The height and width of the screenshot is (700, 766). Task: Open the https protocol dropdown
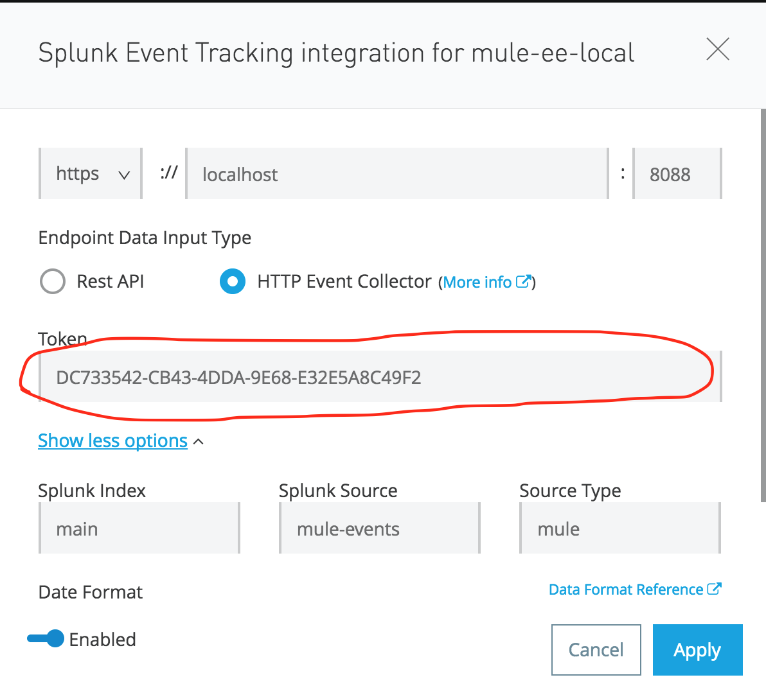(x=91, y=174)
